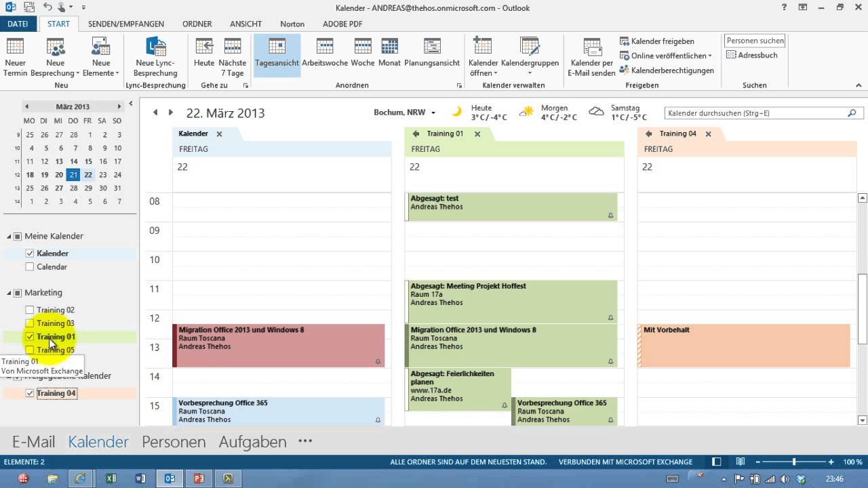Select March 22 in mini calendar

(x=88, y=174)
